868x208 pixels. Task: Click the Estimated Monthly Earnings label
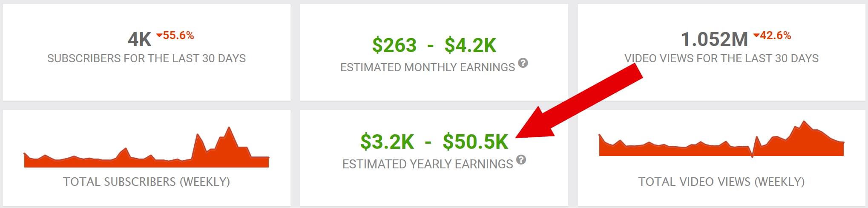pyautogui.click(x=428, y=67)
